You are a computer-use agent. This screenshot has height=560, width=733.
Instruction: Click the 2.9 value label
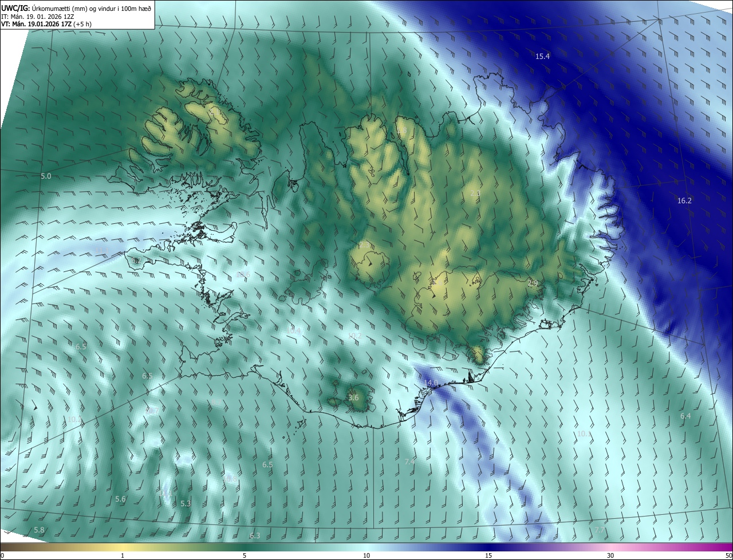click(x=533, y=283)
